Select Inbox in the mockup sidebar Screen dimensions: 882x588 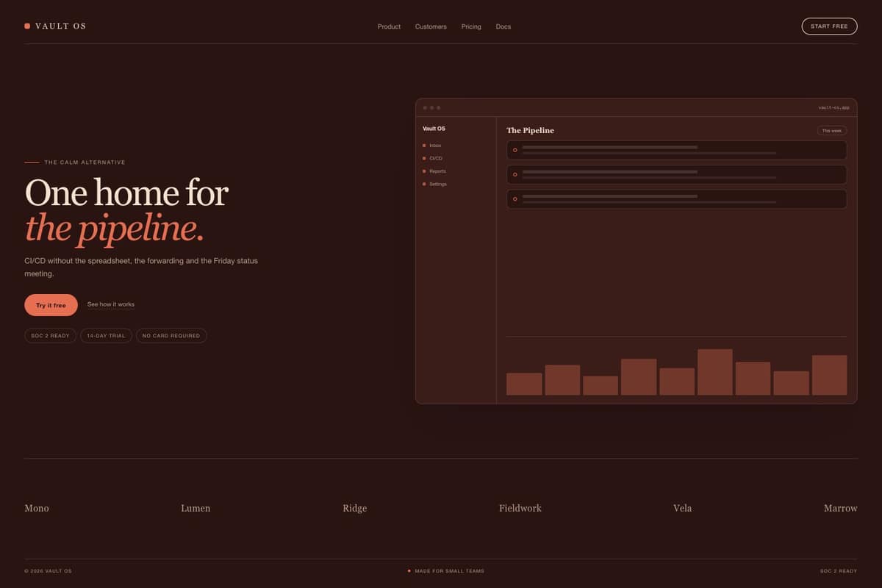(432, 146)
